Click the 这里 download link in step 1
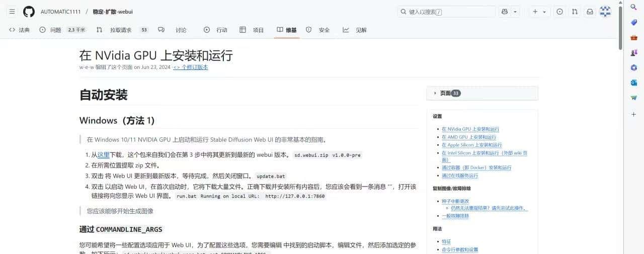 click(104, 155)
